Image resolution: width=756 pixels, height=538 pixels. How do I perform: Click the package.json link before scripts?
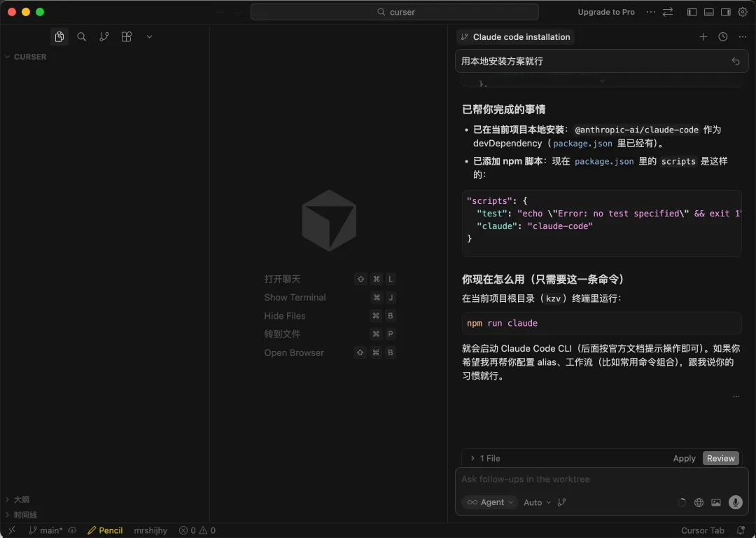[604, 161]
